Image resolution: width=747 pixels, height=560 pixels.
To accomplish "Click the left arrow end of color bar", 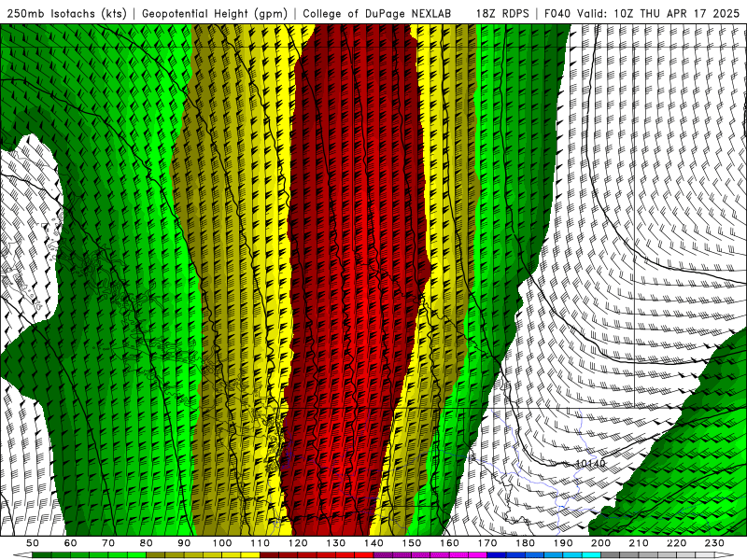I will point(22,555).
